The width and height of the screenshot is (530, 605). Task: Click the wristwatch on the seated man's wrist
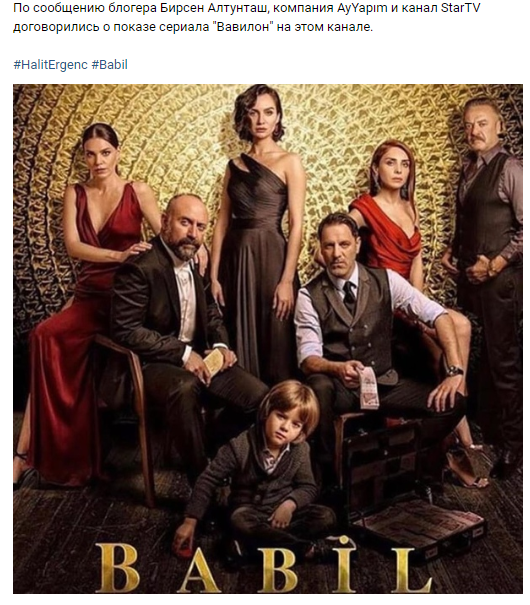(x=454, y=371)
